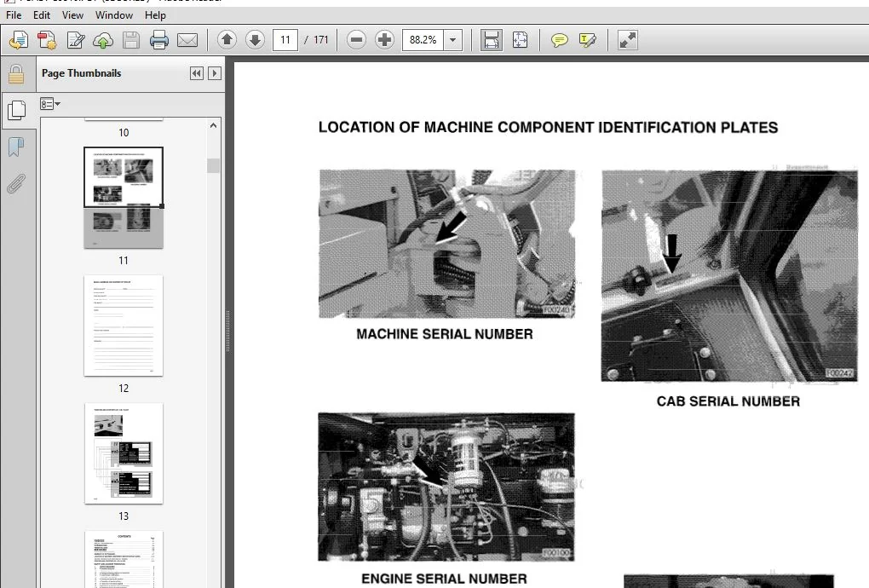Add a sticky note comment

(560, 40)
